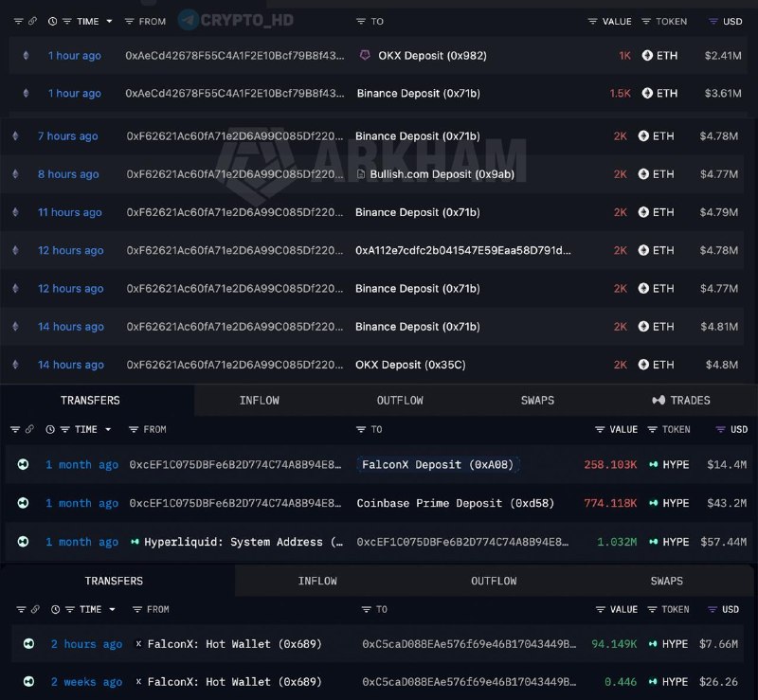Click the $26.26 USD value
Screen dimensions: 758x700
click(718, 682)
